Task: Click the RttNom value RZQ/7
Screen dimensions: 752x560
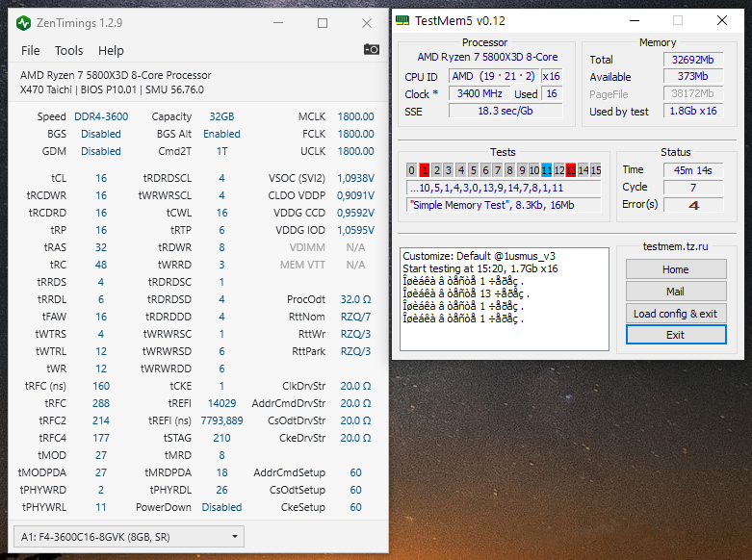Action: [x=355, y=317]
